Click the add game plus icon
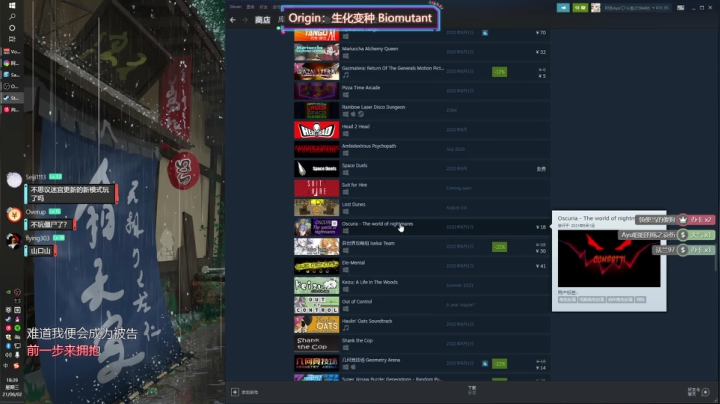 click(235, 392)
